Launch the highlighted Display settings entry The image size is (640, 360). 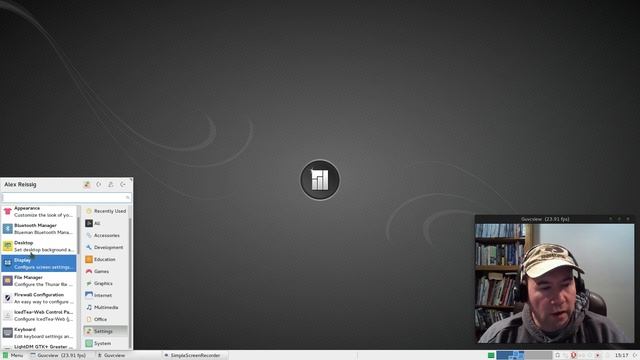[39, 263]
